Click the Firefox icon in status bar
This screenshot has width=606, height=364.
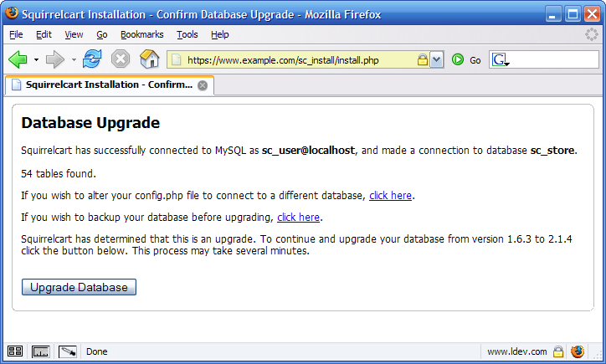pos(575,351)
